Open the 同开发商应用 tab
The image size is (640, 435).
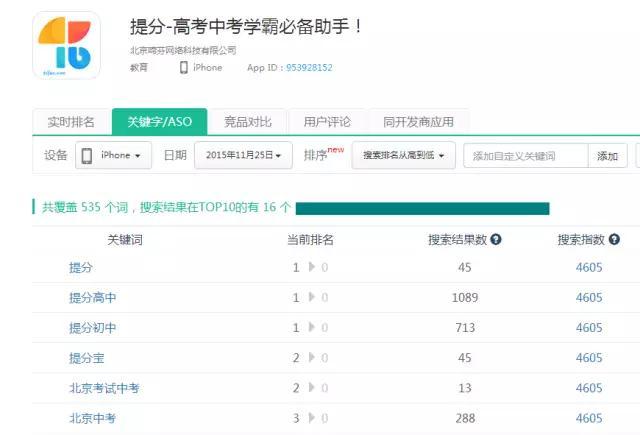pos(418,122)
